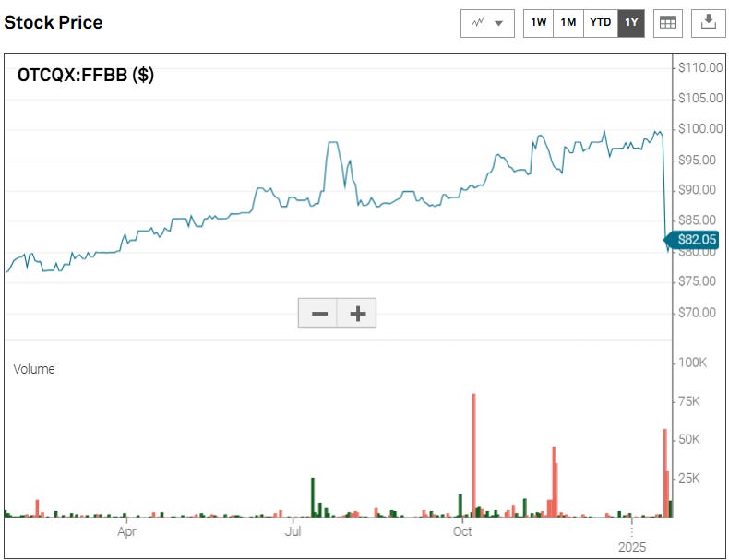The height and width of the screenshot is (560, 729).
Task: Download the chart data
Action: pyautogui.click(x=708, y=23)
